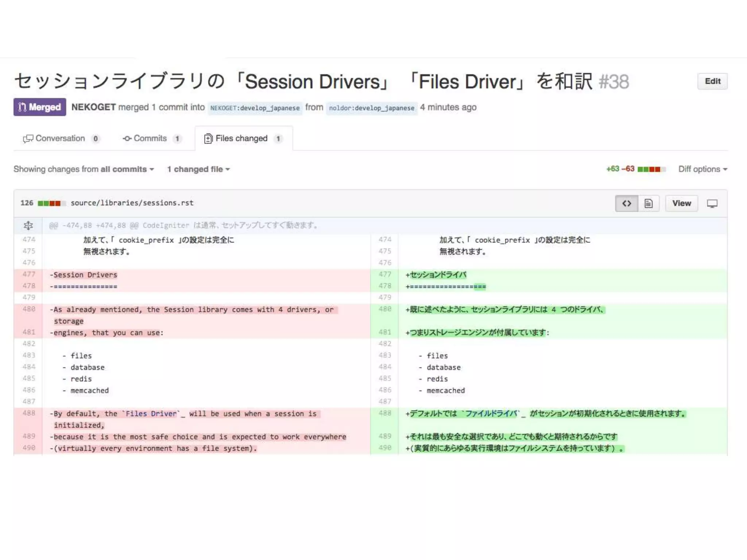Switch to the Conversation tab
The image size is (747, 560).
pos(60,139)
